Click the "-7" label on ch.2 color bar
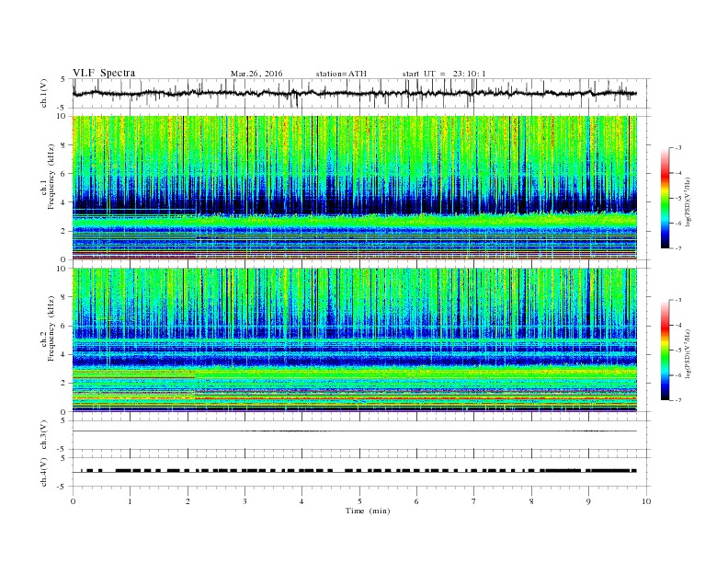 [x=678, y=400]
